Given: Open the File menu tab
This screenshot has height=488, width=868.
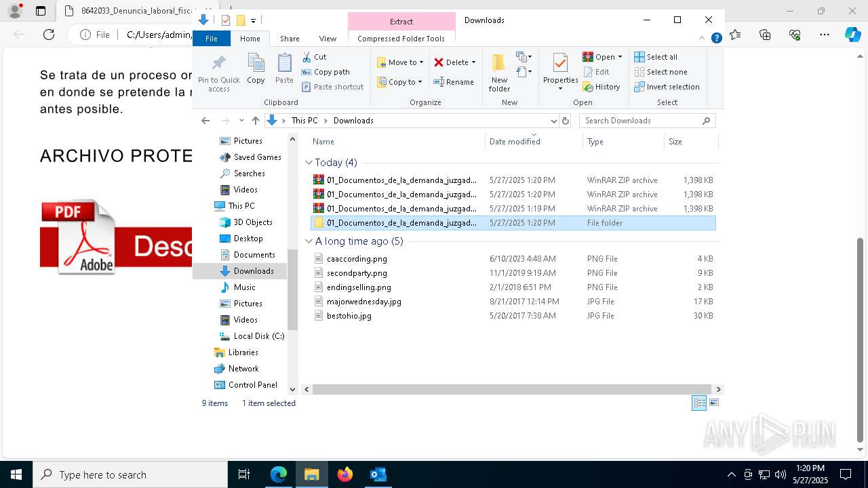Looking at the screenshot, I should (212, 39).
